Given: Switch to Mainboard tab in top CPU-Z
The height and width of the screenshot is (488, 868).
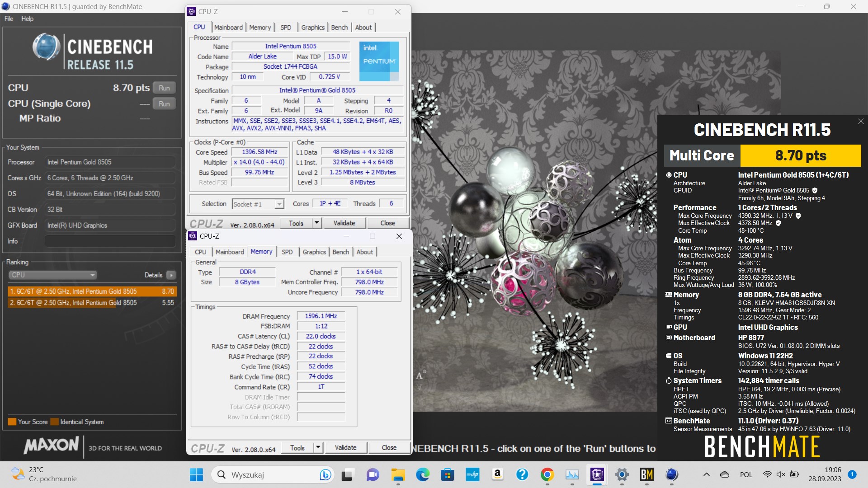Looking at the screenshot, I should [228, 27].
